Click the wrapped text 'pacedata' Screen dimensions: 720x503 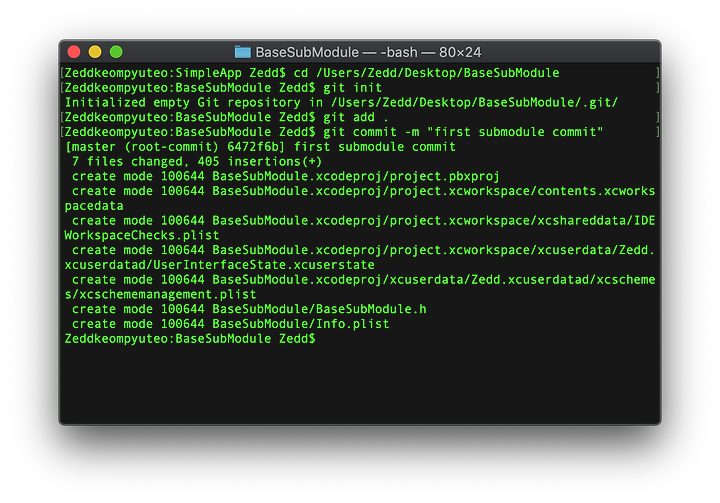(x=94, y=205)
